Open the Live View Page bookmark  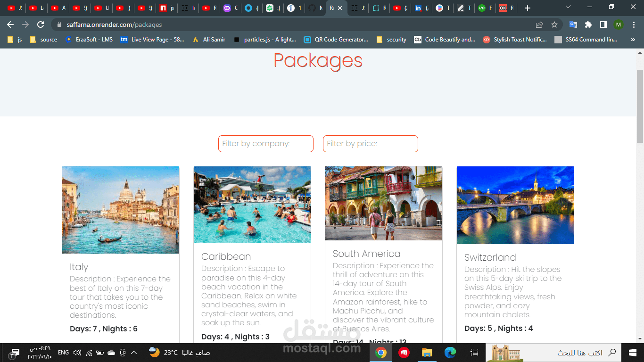152,40
